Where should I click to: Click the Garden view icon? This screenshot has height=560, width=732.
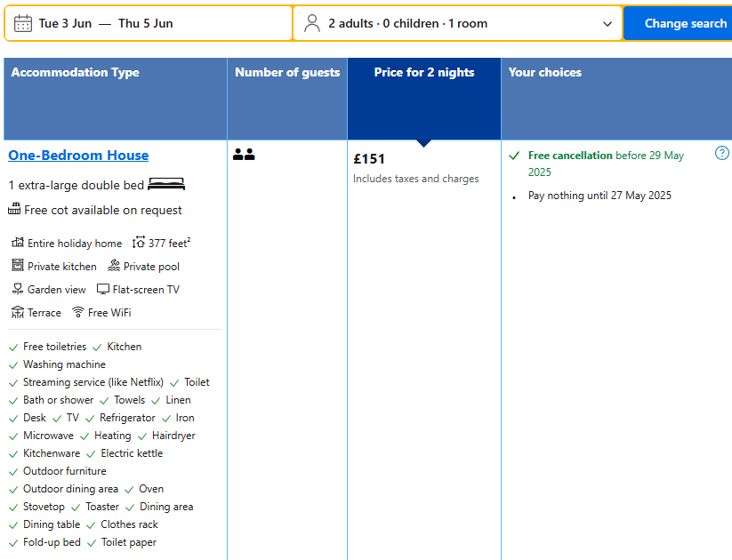click(18, 289)
